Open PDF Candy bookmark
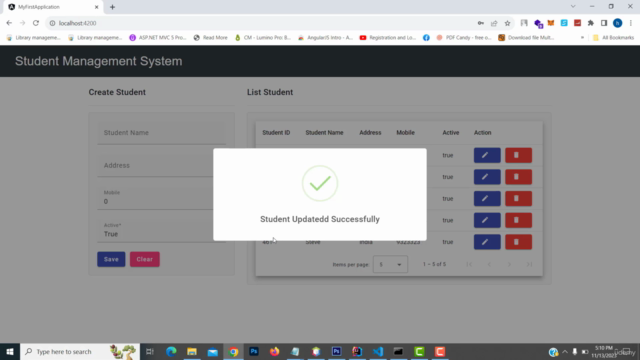640x360 pixels. click(464, 38)
